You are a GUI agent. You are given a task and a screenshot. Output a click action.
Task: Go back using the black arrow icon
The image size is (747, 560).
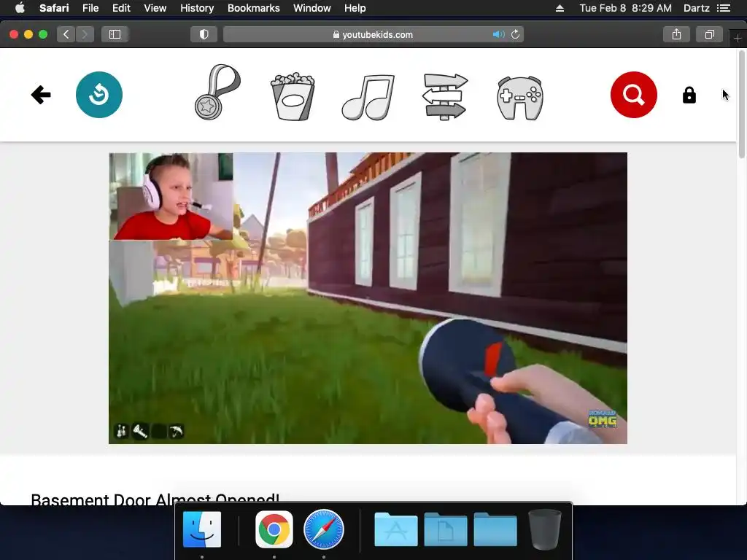tap(41, 95)
